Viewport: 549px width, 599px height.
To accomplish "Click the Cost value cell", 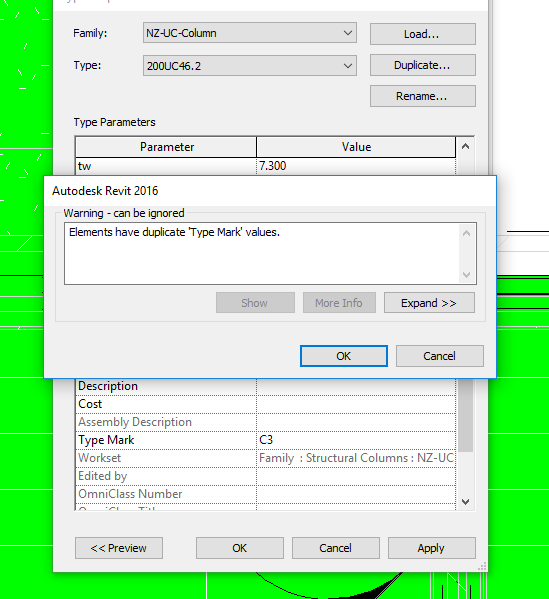I will (356, 404).
